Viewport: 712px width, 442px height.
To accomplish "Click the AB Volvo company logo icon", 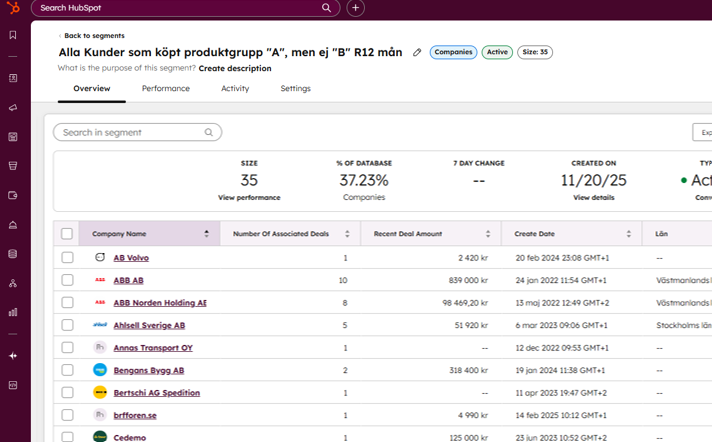I will pos(100,258).
